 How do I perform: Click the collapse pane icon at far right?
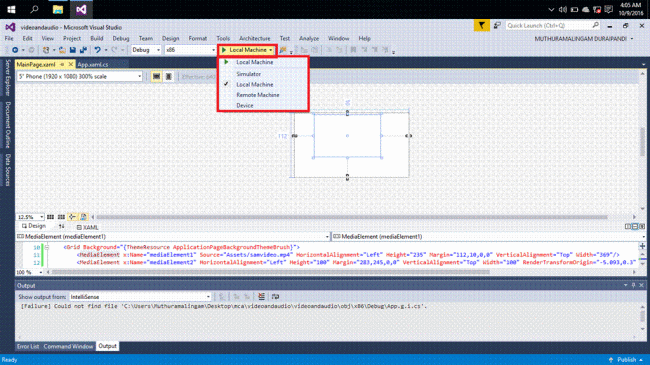pyautogui.click(x=642, y=226)
